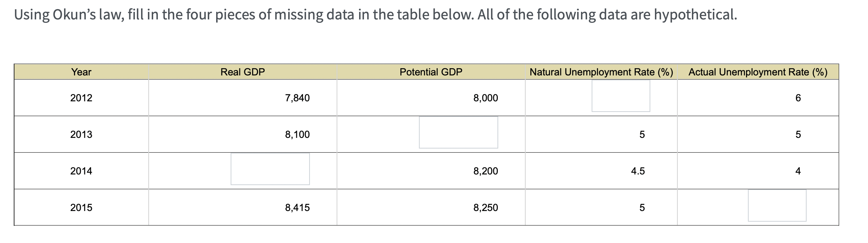Select the 8,200 Potential GDP value
The width and height of the screenshot is (868, 243).
[486, 171]
